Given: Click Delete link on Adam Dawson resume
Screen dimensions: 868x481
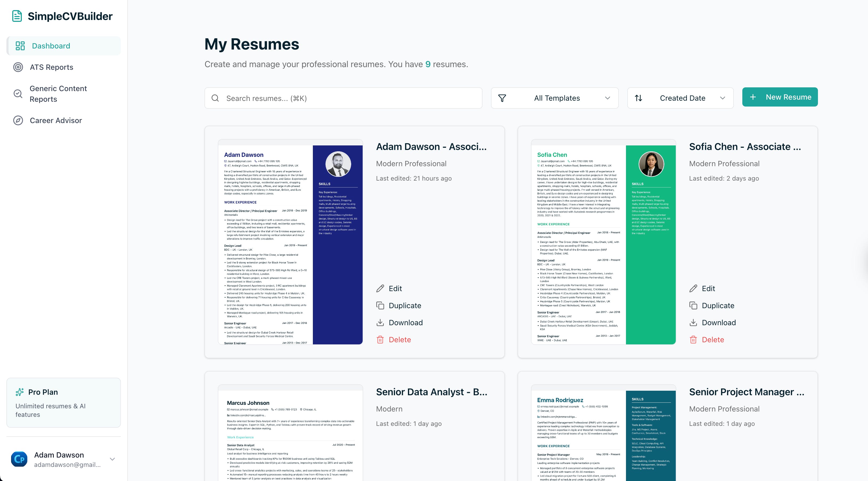Looking at the screenshot, I should [400, 340].
